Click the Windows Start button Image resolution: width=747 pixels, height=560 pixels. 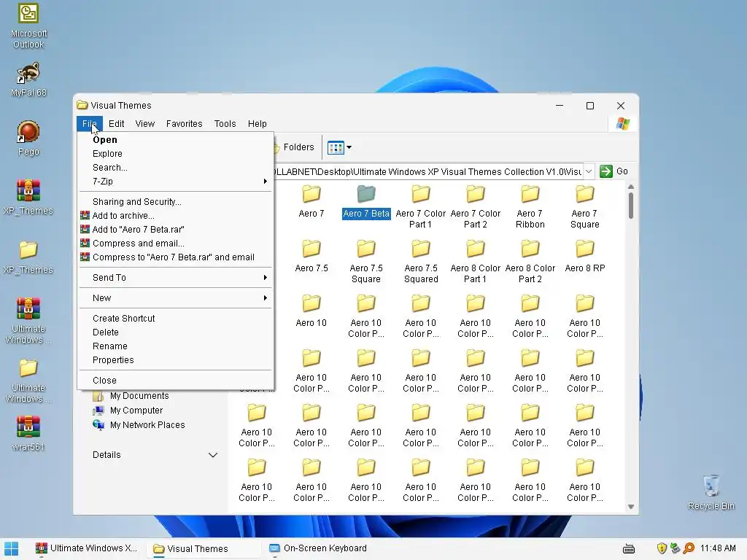click(12, 548)
